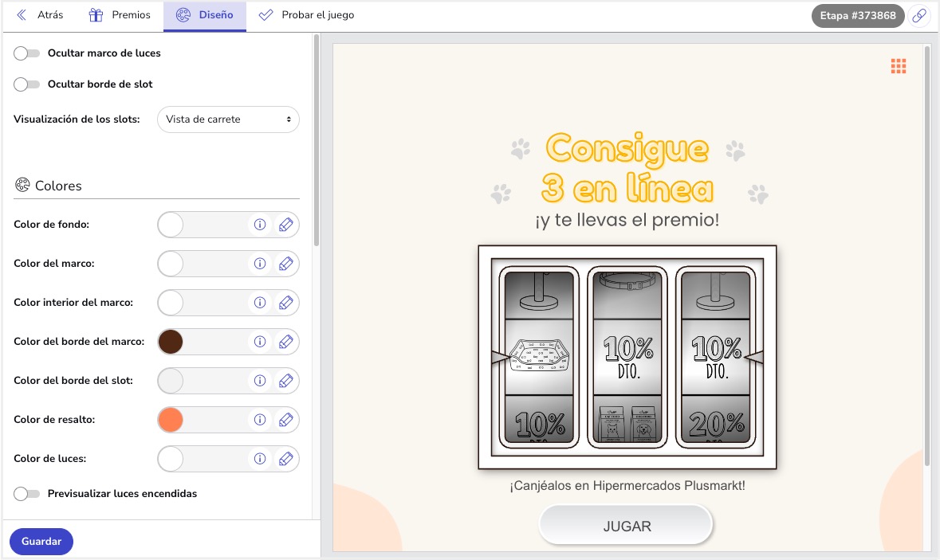Click '¡y te llevas el premio!' text
This screenshot has width=940, height=560.
tap(627, 220)
